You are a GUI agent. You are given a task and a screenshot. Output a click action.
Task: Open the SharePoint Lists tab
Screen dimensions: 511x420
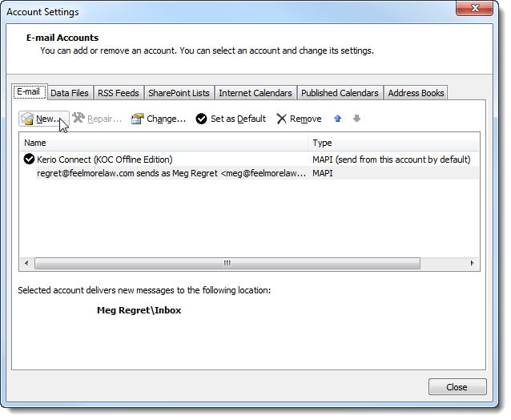pyautogui.click(x=179, y=93)
